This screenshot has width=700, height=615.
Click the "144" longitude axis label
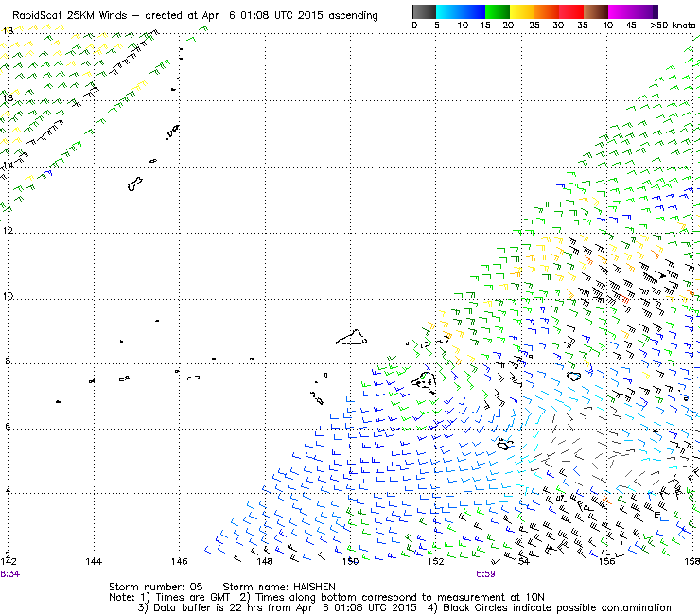point(94,561)
